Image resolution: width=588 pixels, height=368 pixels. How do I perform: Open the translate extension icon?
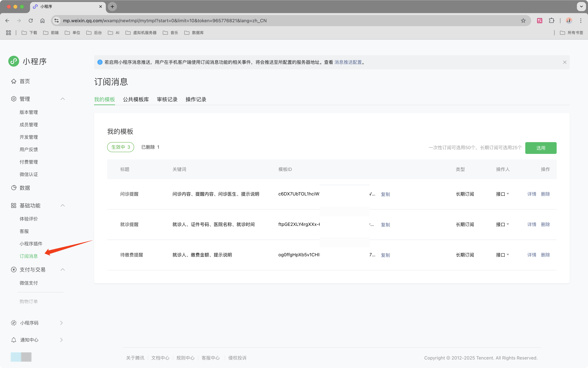coord(540,21)
